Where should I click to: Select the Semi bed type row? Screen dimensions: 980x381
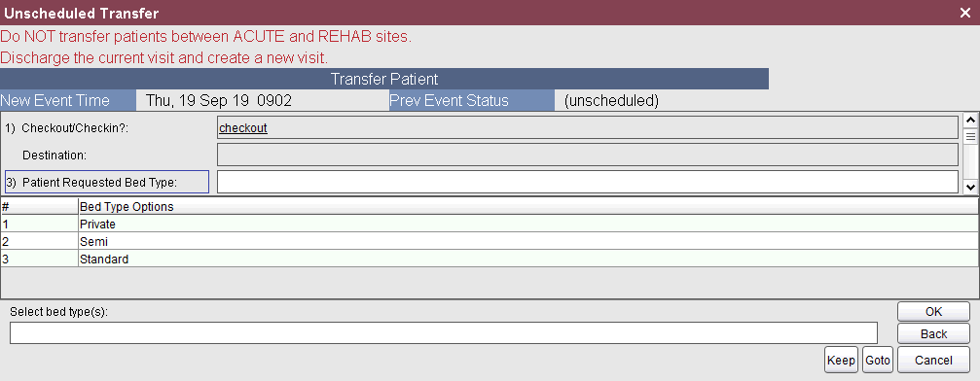pyautogui.click(x=489, y=241)
